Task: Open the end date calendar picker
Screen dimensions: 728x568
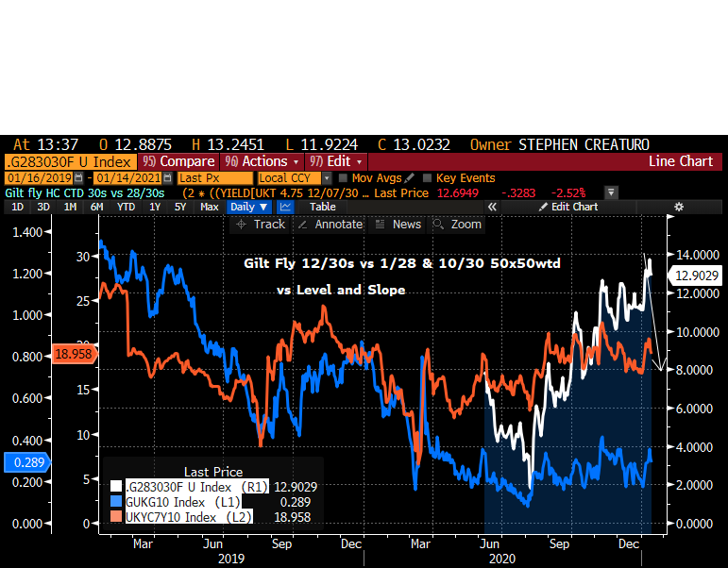Action: click(168, 178)
